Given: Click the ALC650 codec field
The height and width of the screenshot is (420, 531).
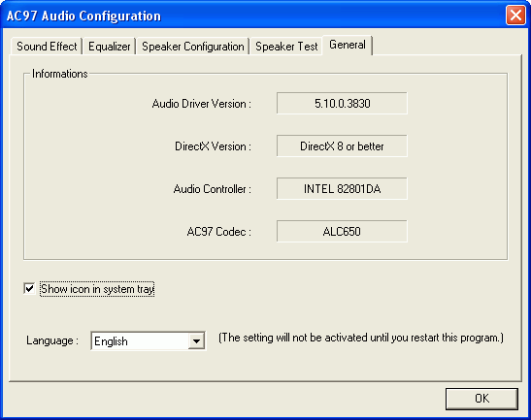Looking at the screenshot, I should pos(342,231).
